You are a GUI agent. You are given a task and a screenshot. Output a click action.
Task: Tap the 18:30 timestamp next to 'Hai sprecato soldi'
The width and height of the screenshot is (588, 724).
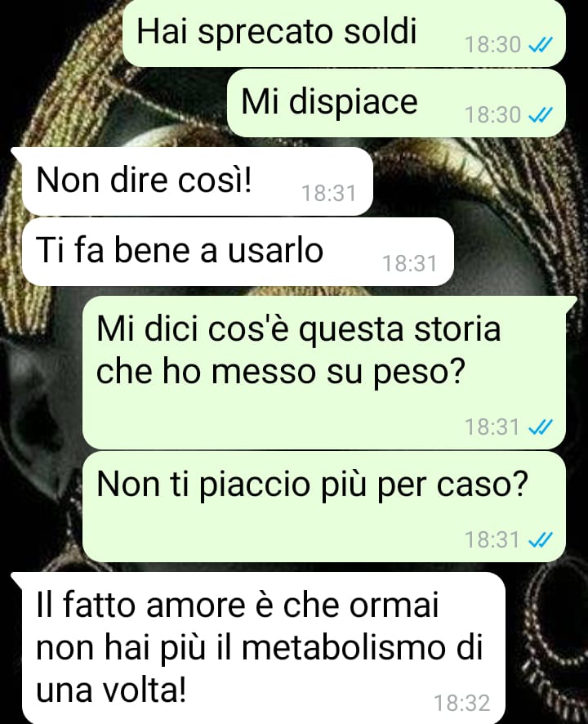[x=493, y=45]
